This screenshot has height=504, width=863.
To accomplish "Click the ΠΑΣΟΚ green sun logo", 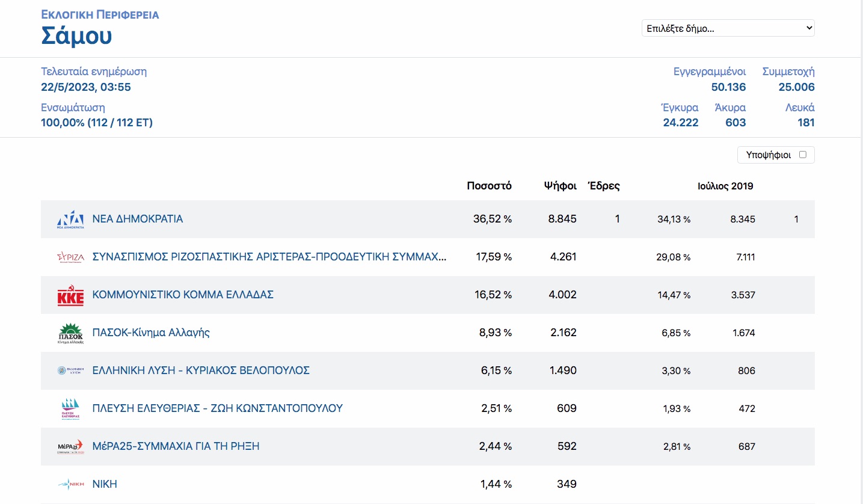I will (x=70, y=333).
